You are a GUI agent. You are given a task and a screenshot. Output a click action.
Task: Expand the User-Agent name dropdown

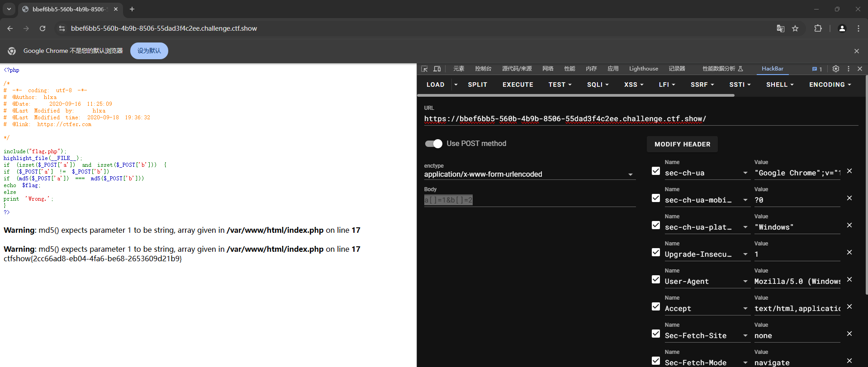[x=745, y=282]
